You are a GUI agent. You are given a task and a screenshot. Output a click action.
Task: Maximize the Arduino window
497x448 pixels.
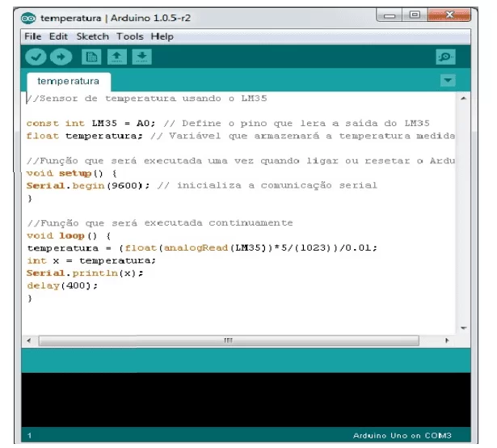415,15
